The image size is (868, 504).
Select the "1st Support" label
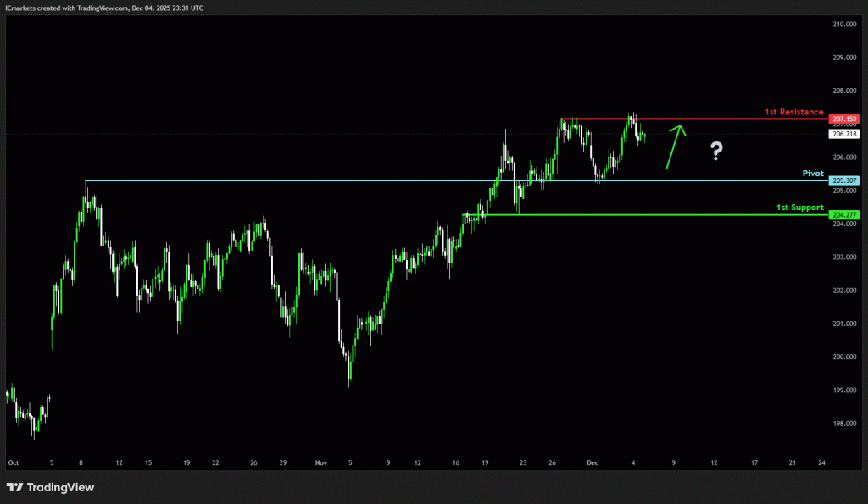point(799,207)
